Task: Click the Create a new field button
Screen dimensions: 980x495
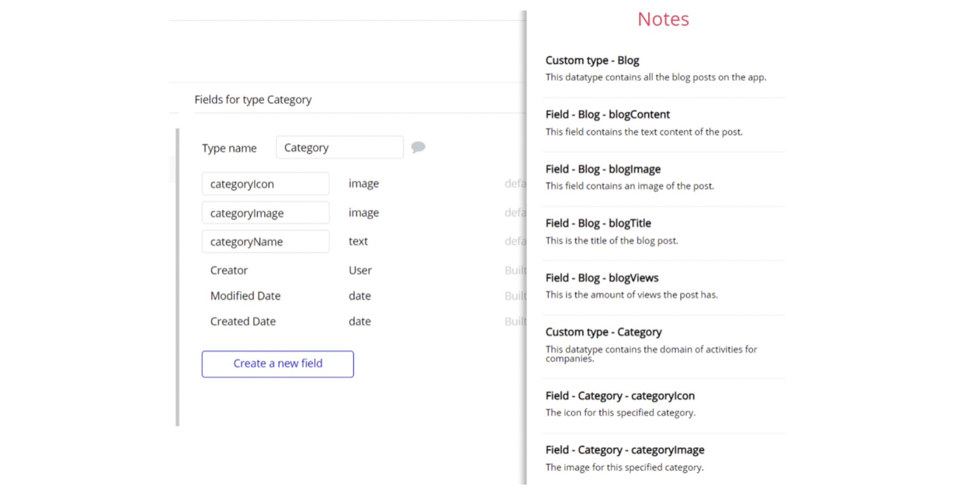Action: coord(277,364)
